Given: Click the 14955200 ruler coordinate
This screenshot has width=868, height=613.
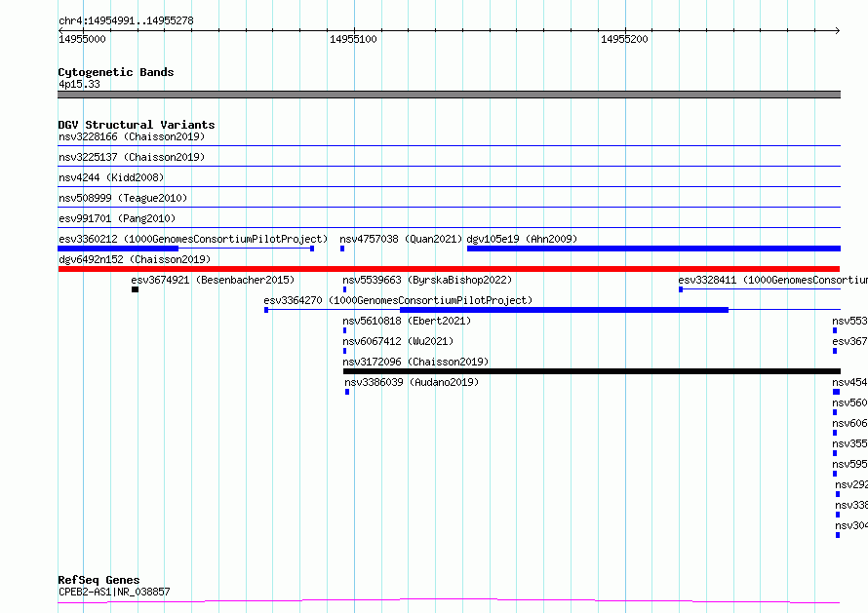Looking at the screenshot, I should 624,39.
